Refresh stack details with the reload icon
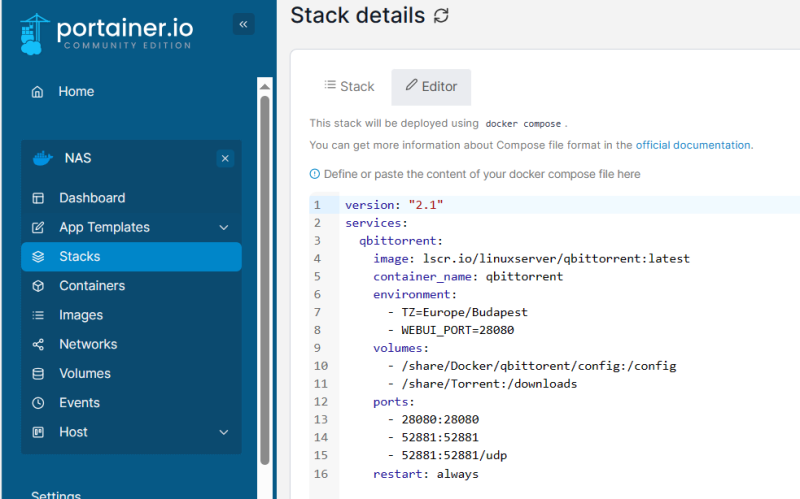 tap(441, 16)
